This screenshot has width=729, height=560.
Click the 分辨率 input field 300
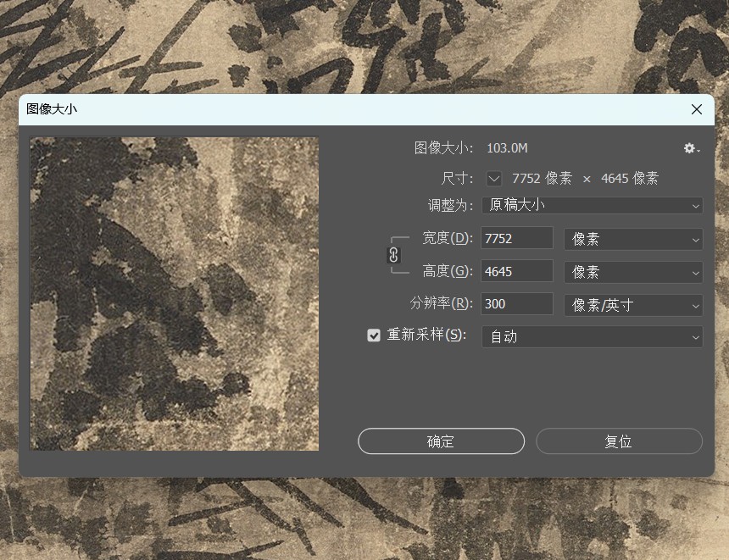tap(517, 304)
